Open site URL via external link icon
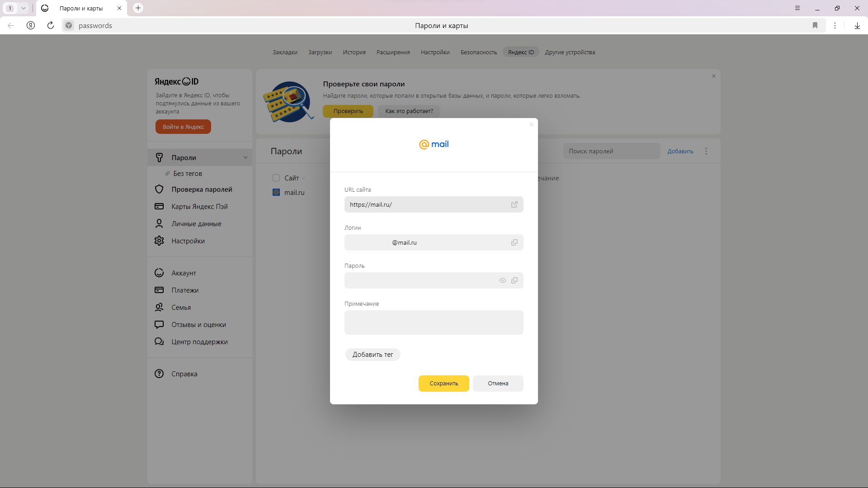Image resolution: width=868 pixels, height=488 pixels. [x=514, y=204]
